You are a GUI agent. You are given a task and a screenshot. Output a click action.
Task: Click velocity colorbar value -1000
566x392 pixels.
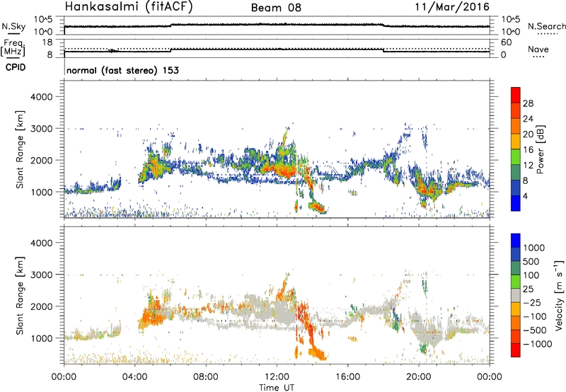pyautogui.click(x=538, y=344)
